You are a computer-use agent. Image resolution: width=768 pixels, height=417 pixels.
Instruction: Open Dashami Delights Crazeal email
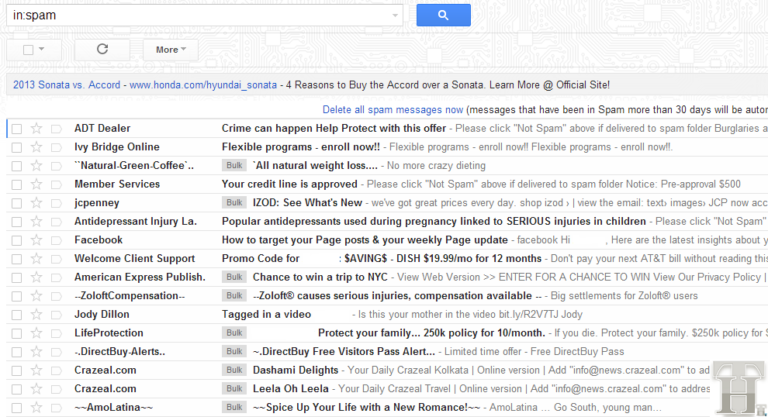[x=295, y=370]
